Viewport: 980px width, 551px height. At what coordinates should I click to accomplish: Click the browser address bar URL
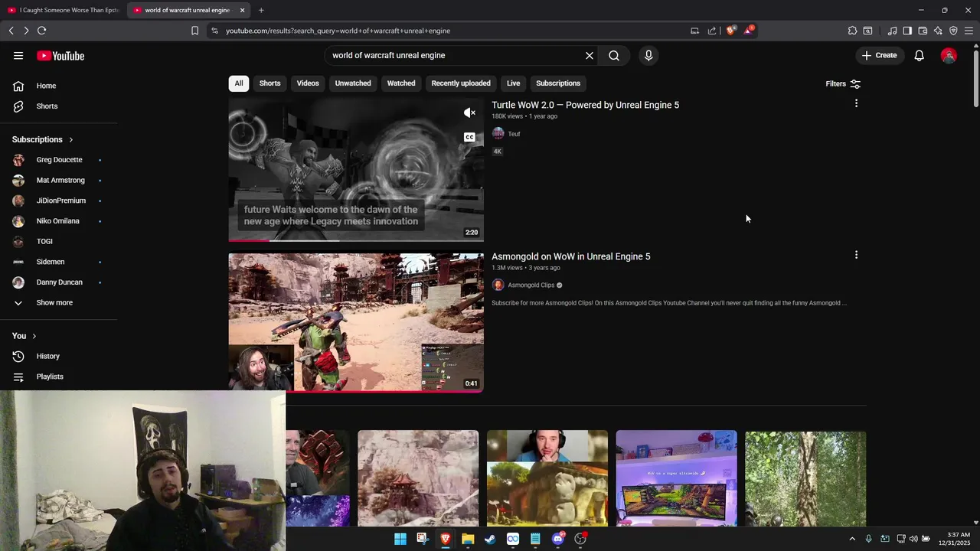click(x=338, y=31)
